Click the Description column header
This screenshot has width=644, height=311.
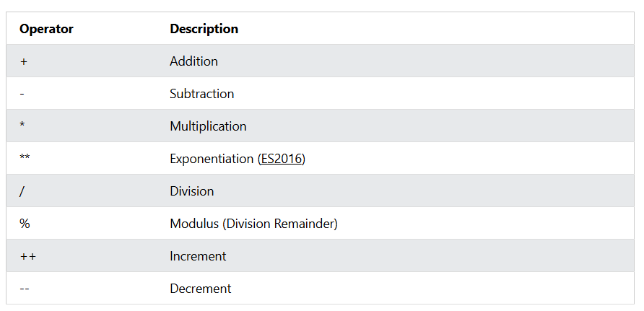(x=204, y=29)
